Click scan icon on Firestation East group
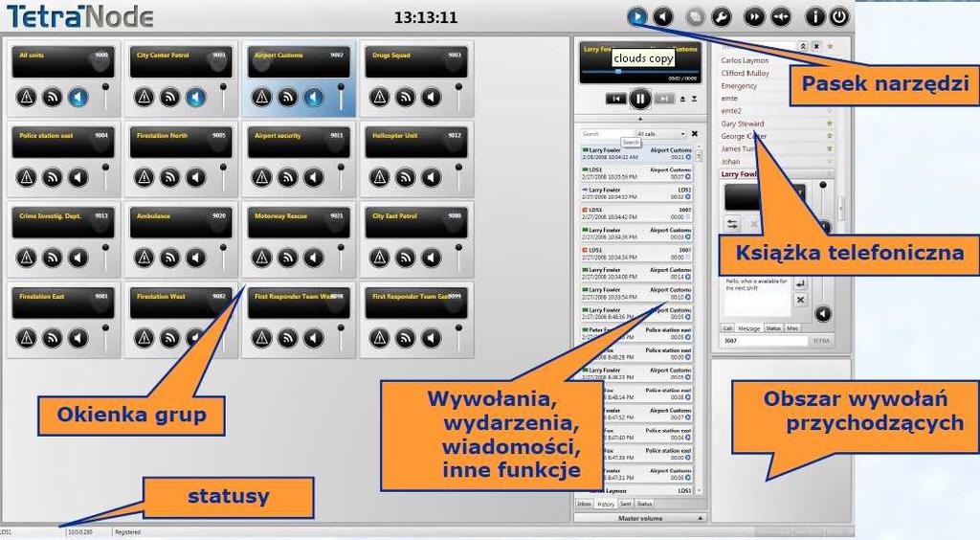Screen dimensions: 980x540 [x=52, y=338]
